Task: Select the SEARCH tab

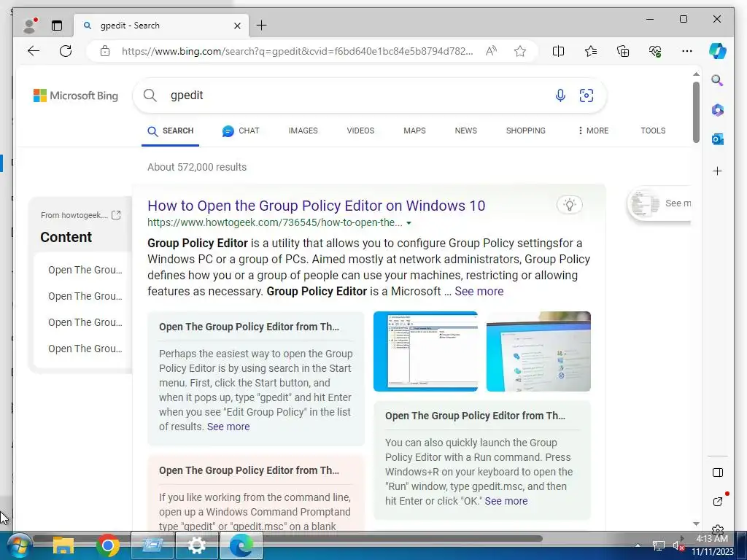Action: [170, 131]
